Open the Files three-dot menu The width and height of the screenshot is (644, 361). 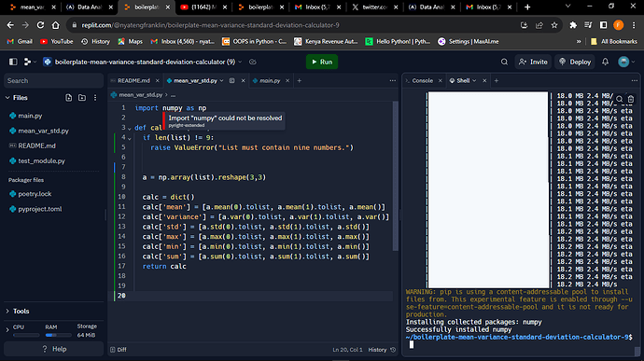click(x=95, y=98)
